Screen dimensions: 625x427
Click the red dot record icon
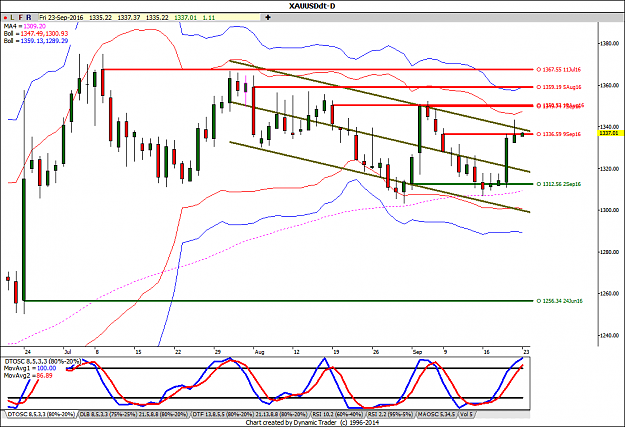(5, 18)
